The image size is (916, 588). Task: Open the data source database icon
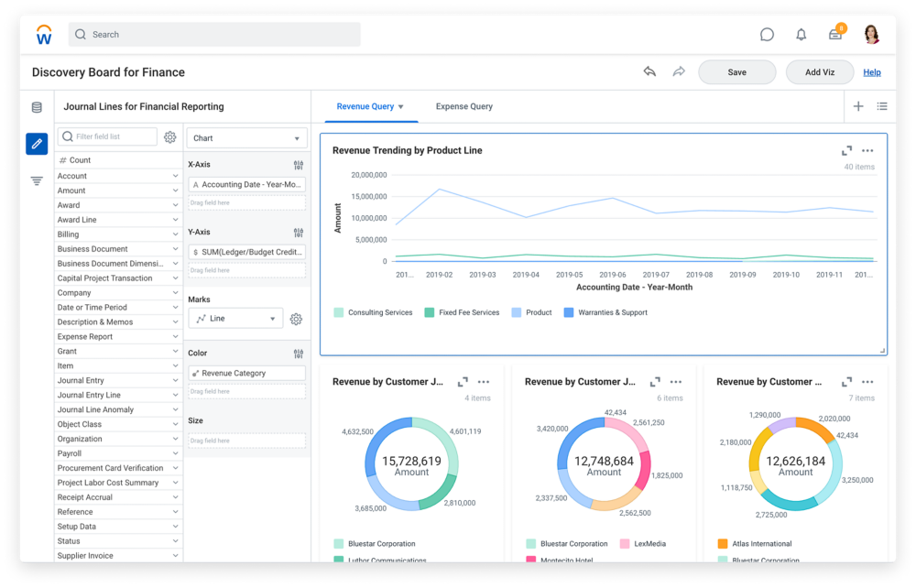37,107
